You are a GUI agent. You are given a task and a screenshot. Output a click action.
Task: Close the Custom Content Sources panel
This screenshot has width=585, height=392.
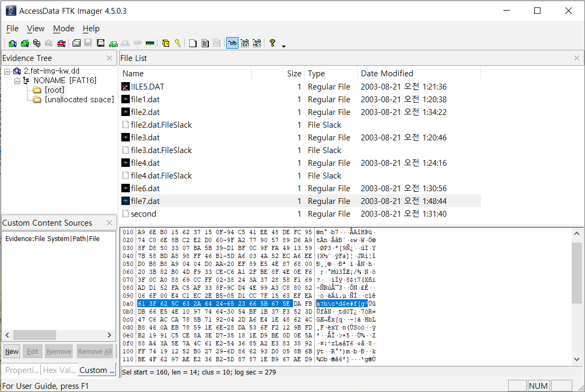click(109, 222)
